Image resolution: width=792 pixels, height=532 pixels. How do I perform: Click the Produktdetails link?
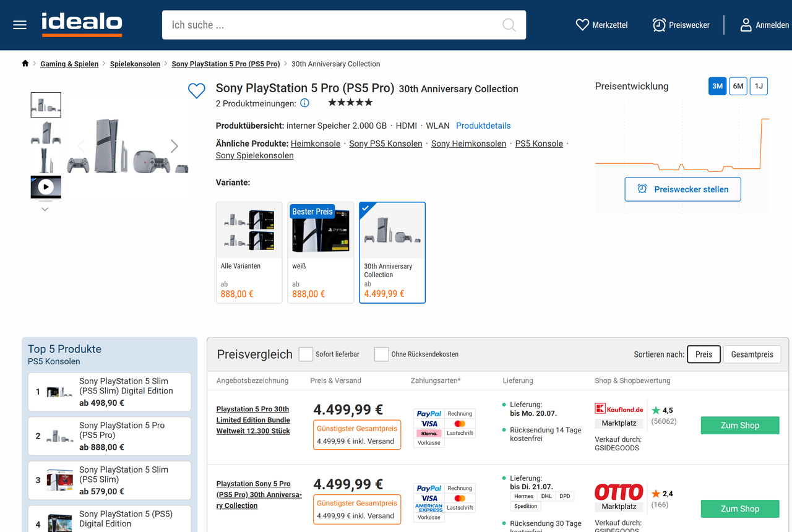tap(483, 126)
